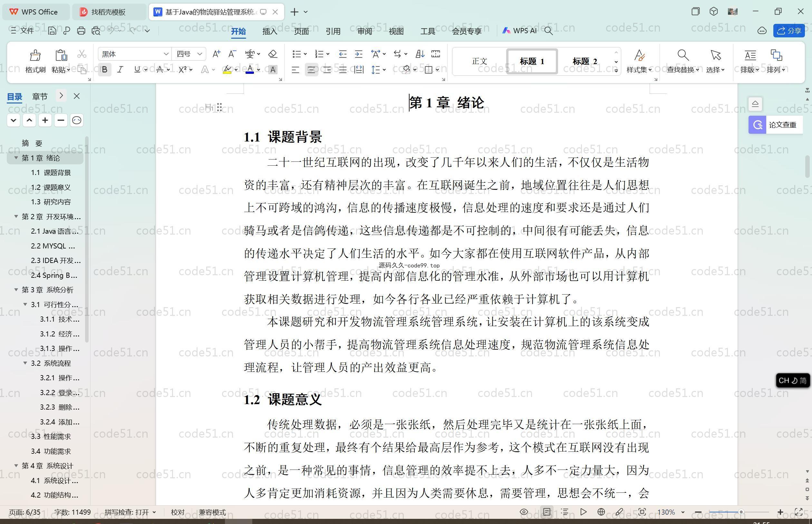
Task: Toggle outline view in status bar
Action: (565, 512)
